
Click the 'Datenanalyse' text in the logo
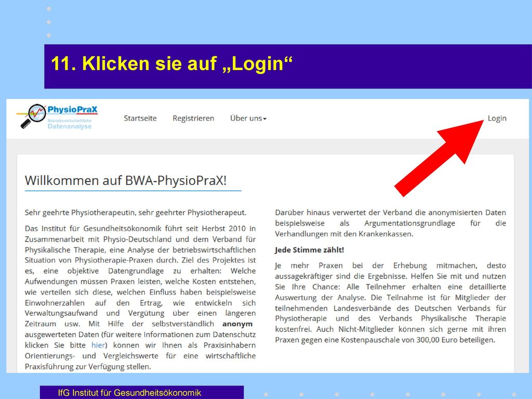[x=70, y=126]
